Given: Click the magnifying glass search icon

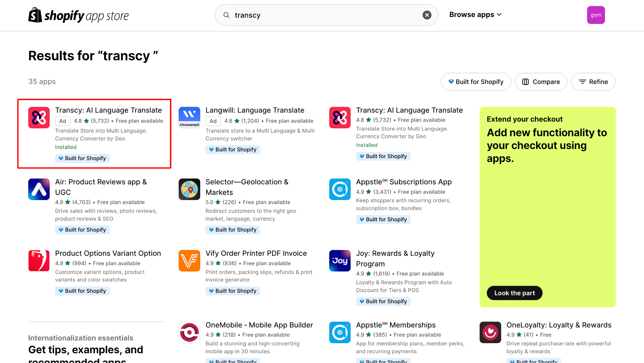Looking at the screenshot, I should pos(226,15).
